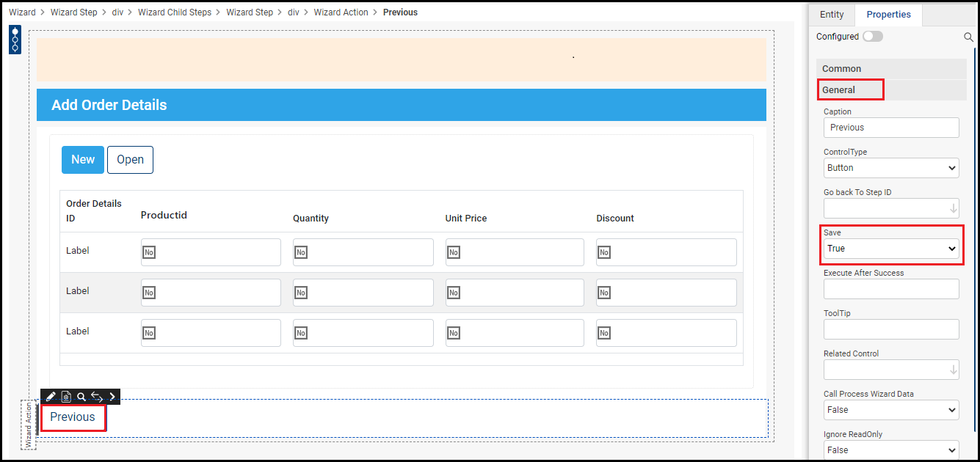The image size is (980, 462).
Task: Click the Quantity column header
Action: [311, 219]
